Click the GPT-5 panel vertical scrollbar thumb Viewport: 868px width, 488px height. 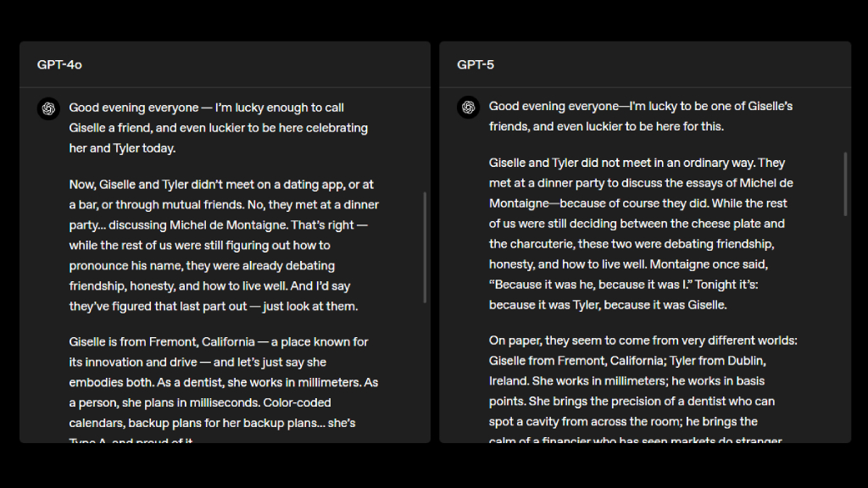(x=845, y=184)
